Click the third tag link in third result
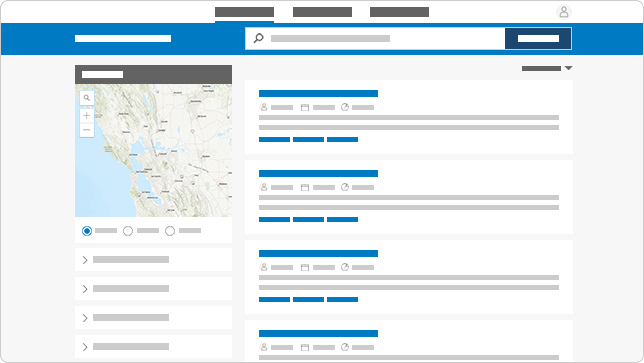 click(x=343, y=300)
